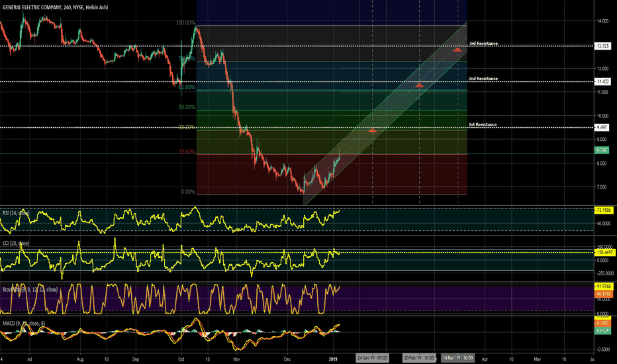The image size is (617, 364).
Task: Open the CCI (20, close) indicator legend
Action: pos(16,243)
